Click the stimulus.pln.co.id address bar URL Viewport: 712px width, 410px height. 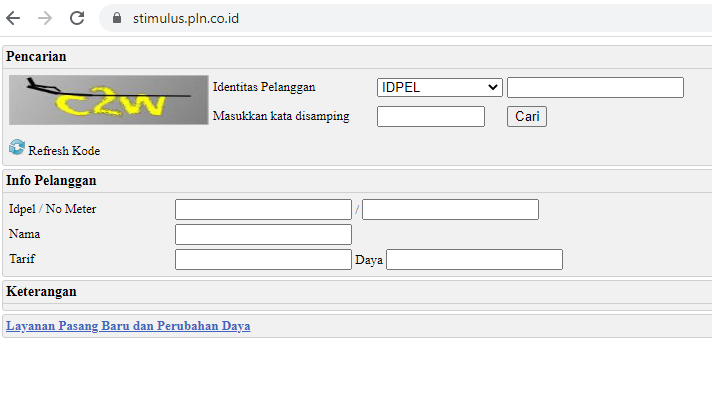click(186, 18)
